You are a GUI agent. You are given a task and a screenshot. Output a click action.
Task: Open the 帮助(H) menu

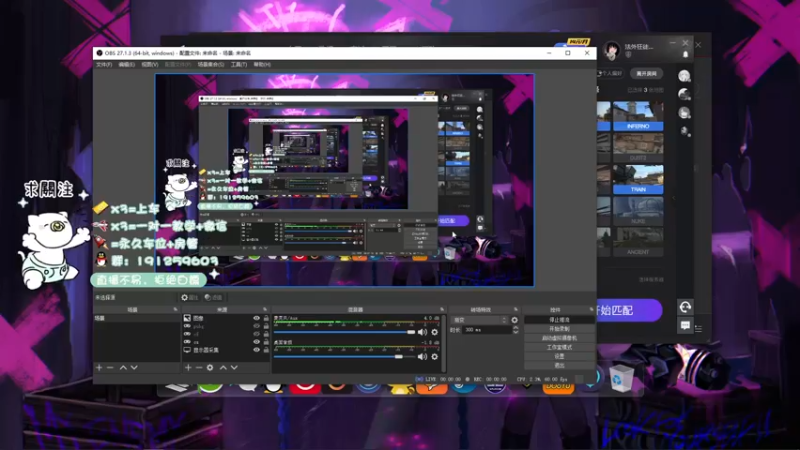[262, 65]
